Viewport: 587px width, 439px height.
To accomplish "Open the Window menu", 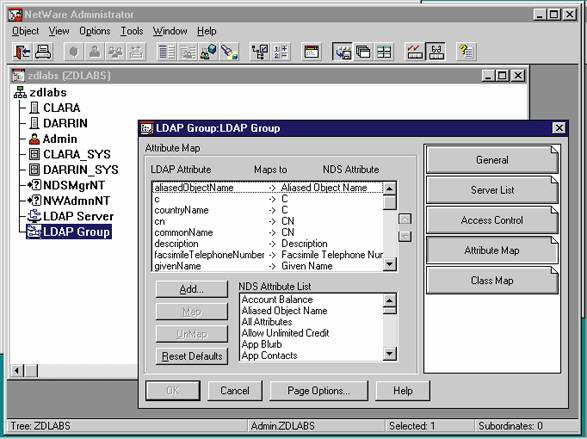I will [170, 31].
